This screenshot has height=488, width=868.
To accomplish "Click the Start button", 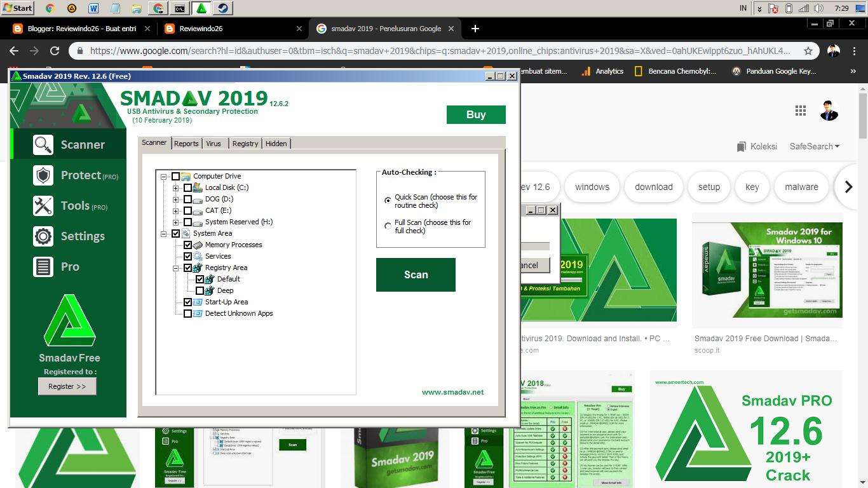I will coord(17,8).
